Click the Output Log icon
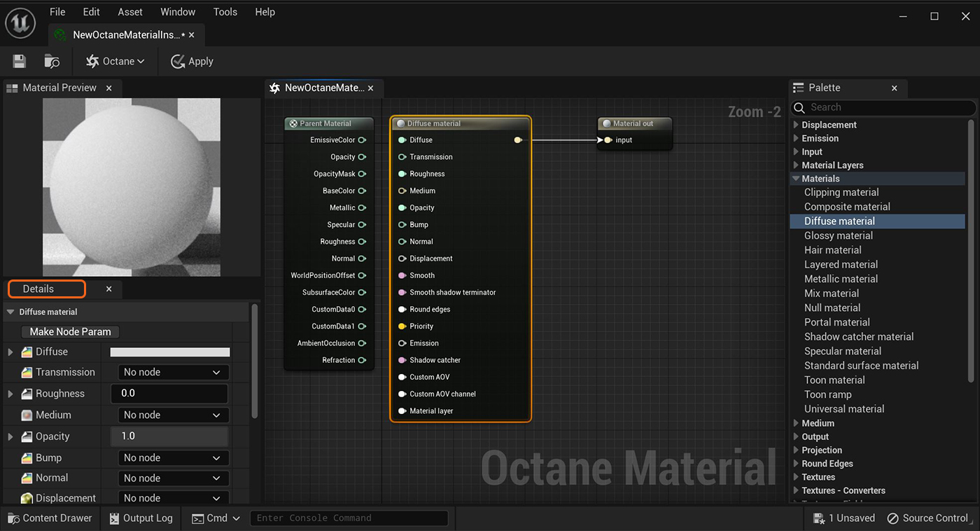The image size is (980, 531). [114, 518]
